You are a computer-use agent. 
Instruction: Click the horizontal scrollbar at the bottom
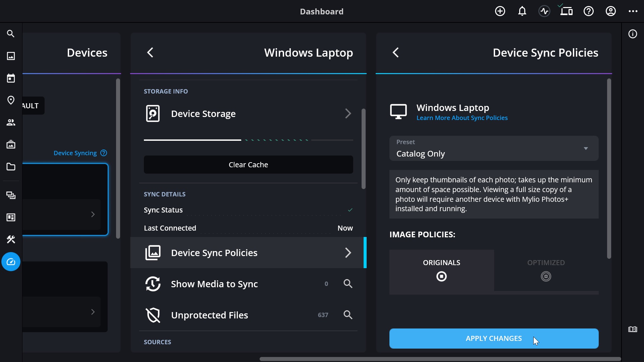pos(440,359)
